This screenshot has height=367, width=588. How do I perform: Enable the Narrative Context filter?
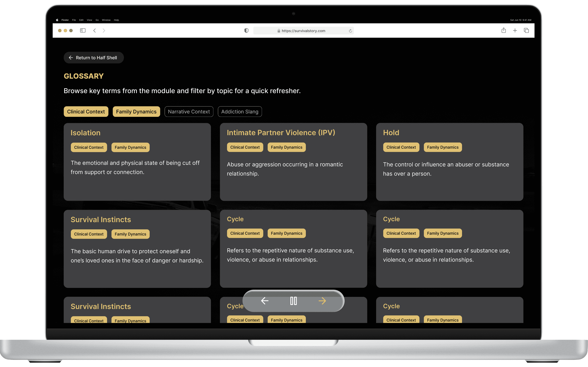coord(189,112)
